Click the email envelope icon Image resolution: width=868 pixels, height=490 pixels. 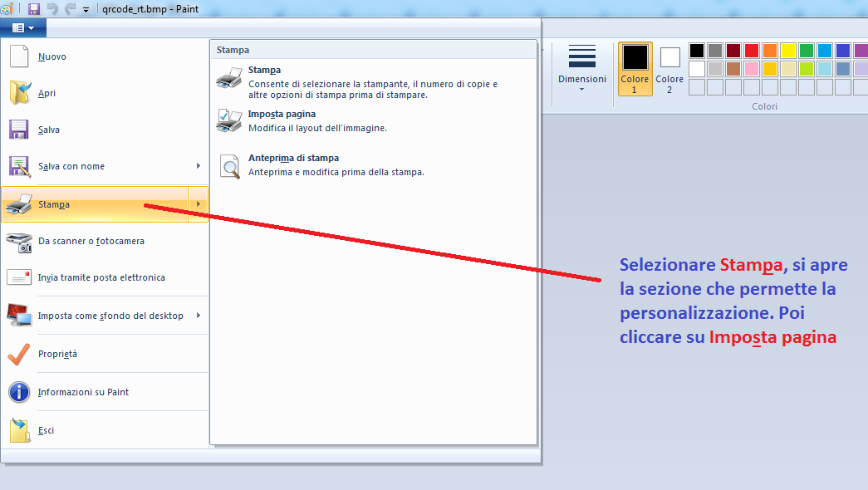pyautogui.click(x=19, y=277)
